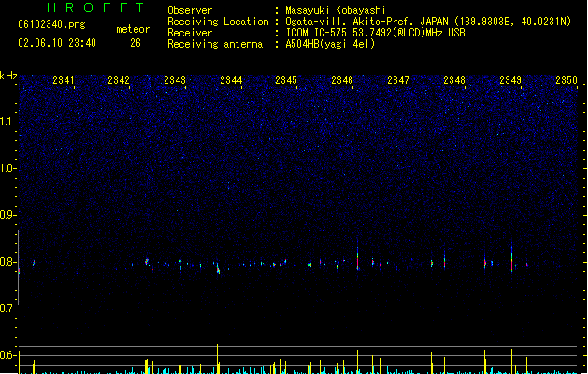Click the 0.6 frequency axis label
The height and width of the screenshot is (374, 588).
pos(7,355)
